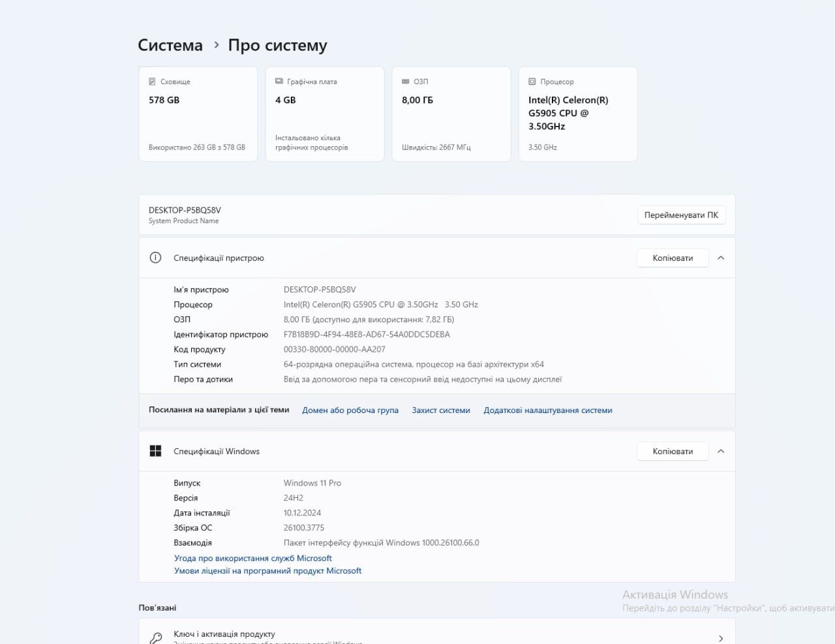
Task: Click Швидкість: 2667 МГц text
Action: point(436,147)
